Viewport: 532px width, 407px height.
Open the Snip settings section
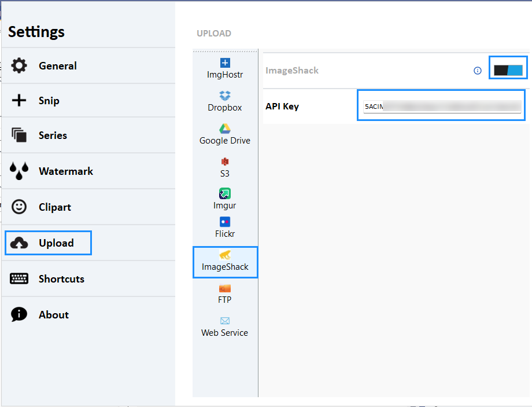[x=88, y=101]
